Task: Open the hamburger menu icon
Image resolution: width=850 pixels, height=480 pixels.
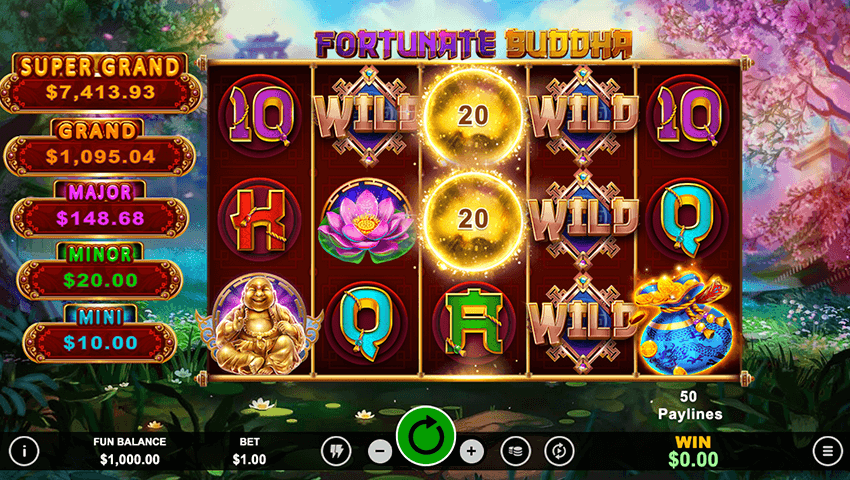Action: (828, 450)
